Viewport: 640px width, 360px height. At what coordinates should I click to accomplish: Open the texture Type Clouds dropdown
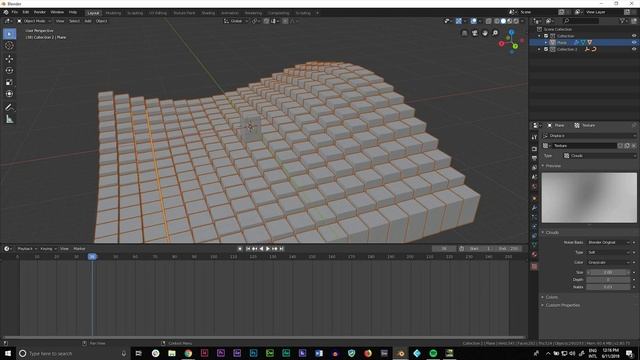point(599,156)
